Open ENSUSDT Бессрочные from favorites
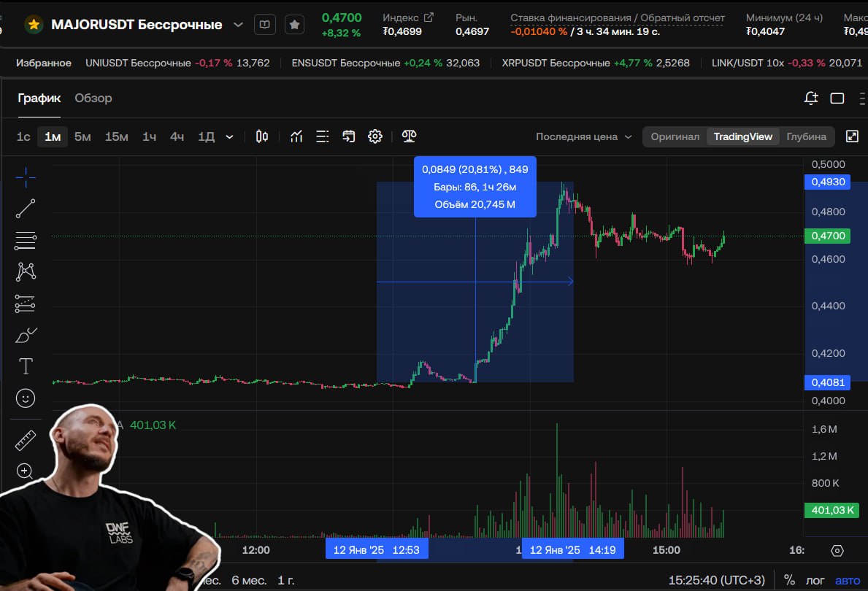The width and height of the screenshot is (868, 591). point(385,63)
